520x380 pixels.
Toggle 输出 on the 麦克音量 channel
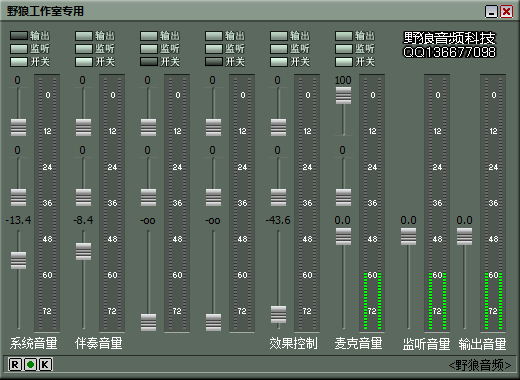344,36
